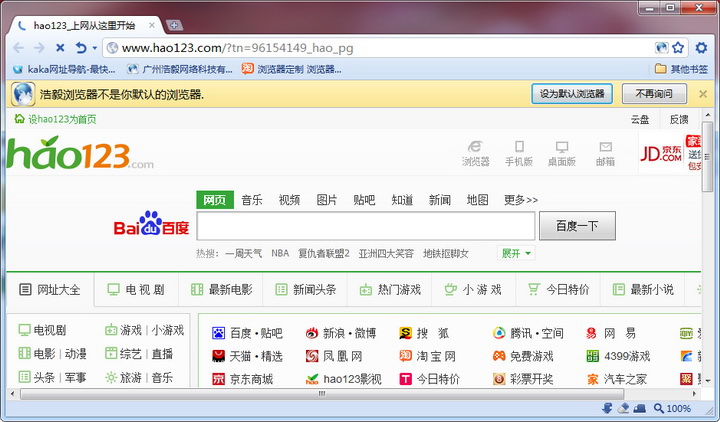Open 广州浩毅网络科技 bookmark
This screenshot has height=422, width=720.
[x=180, y=69]
